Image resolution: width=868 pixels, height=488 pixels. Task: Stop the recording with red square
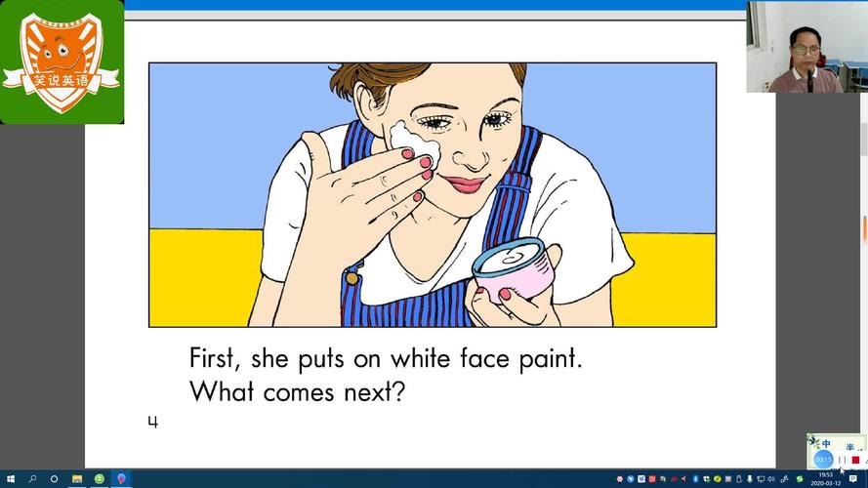[856, 460]
